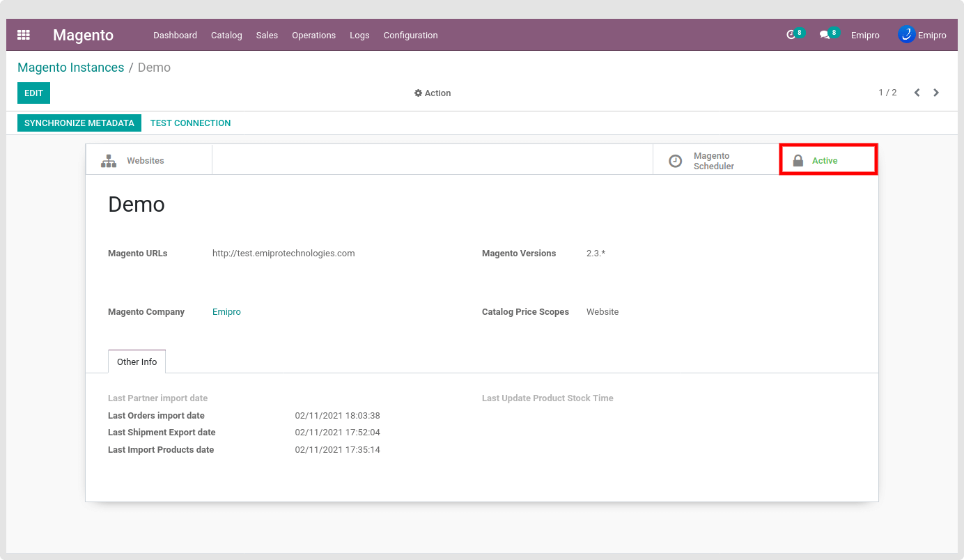This screenshot has width=964, height=560.
Task: Click the 1 / 2 pager counter
Action: (887, 93)
